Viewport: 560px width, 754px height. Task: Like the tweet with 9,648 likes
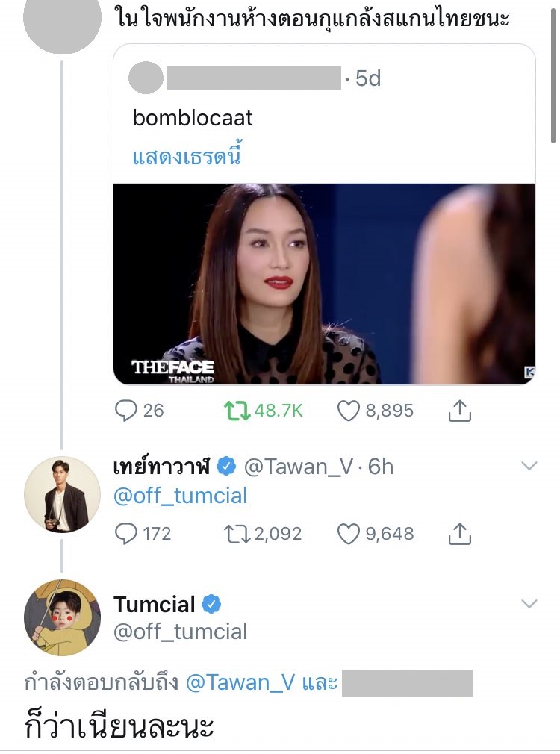[349, 534]
